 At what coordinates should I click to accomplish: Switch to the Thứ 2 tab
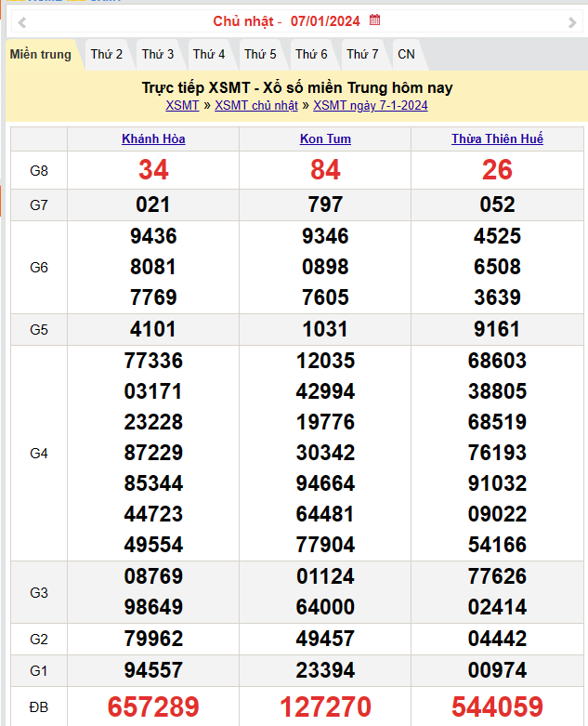point(107,55)
